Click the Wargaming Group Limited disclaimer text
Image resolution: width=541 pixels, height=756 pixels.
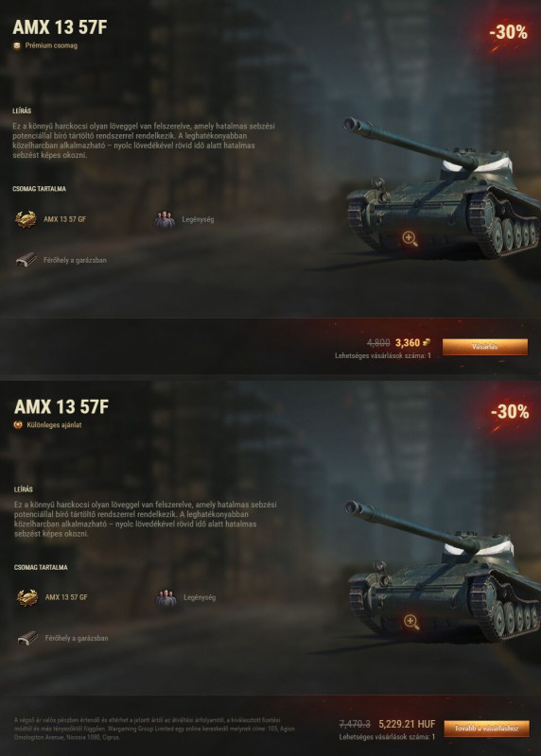tap(154, 728)
